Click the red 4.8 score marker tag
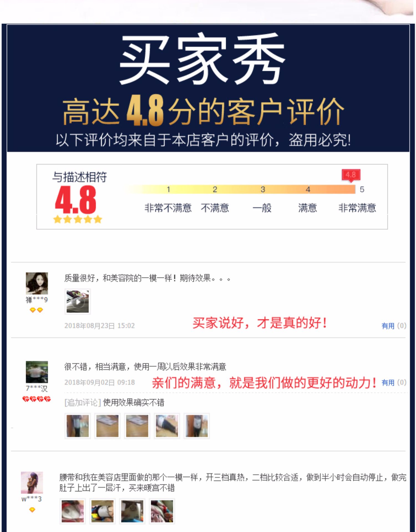416x532 pixels. pyautogui.click(x=351, y=175)
